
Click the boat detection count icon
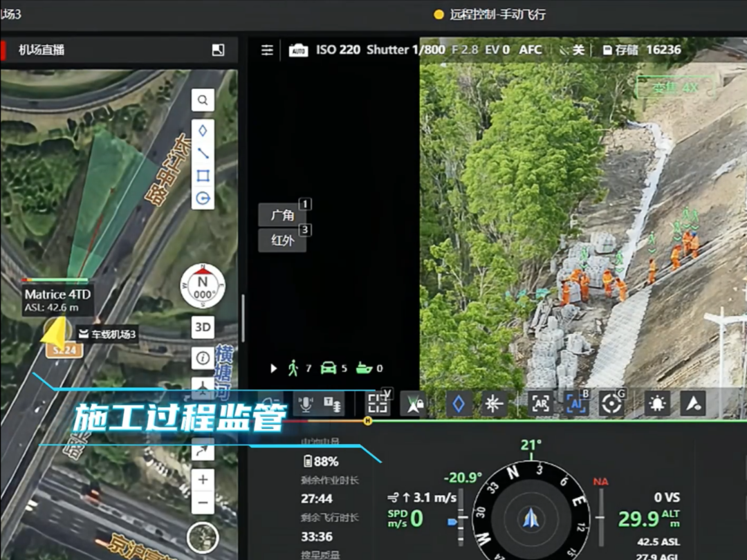click(364, 368)
